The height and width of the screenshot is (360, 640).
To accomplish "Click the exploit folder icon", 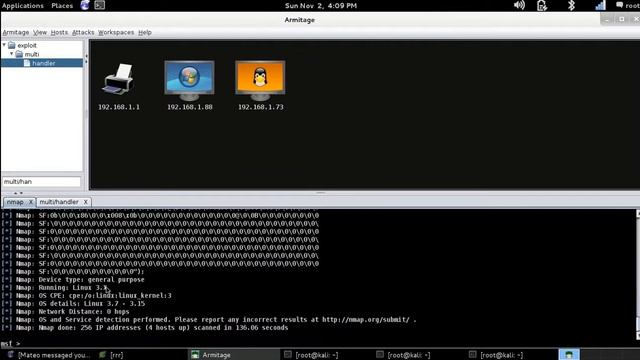I will pos(12,45).
